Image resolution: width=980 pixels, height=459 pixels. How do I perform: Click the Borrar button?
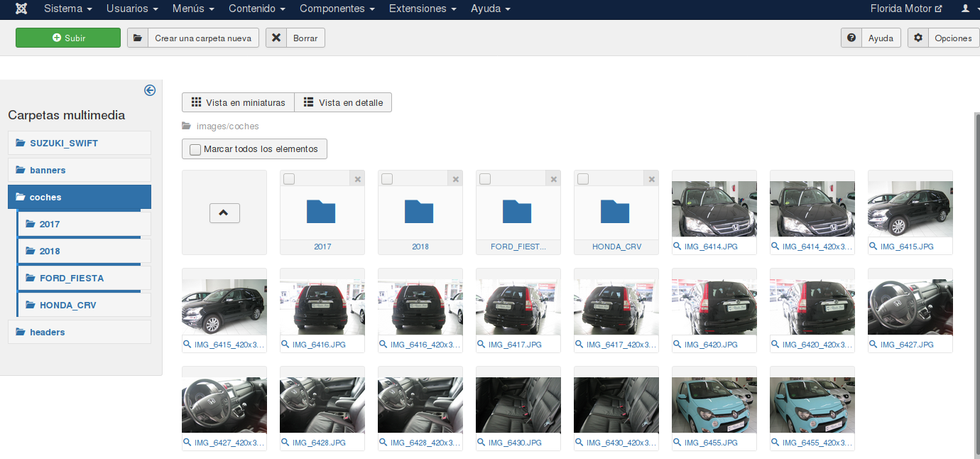[295, 38]
